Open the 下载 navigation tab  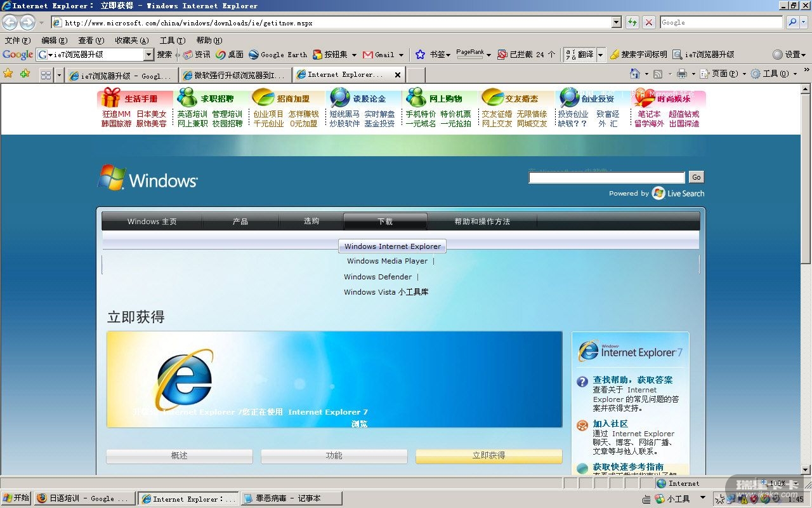point(385,222)
